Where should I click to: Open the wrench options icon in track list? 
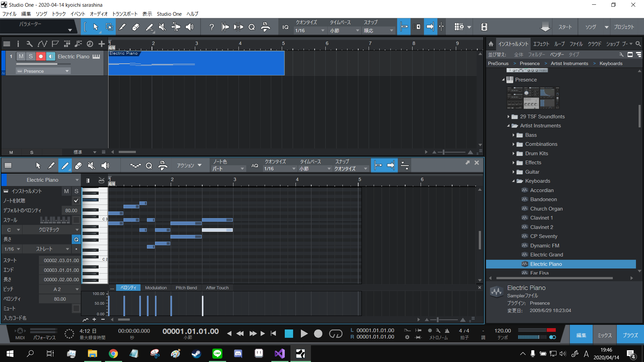pyautogui.click(x=30, y=44)
